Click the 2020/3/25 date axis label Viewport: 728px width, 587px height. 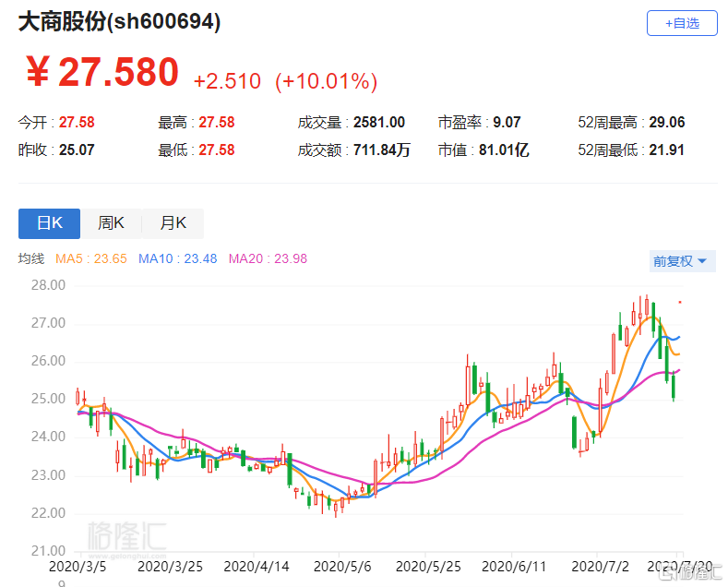(170, 567)
